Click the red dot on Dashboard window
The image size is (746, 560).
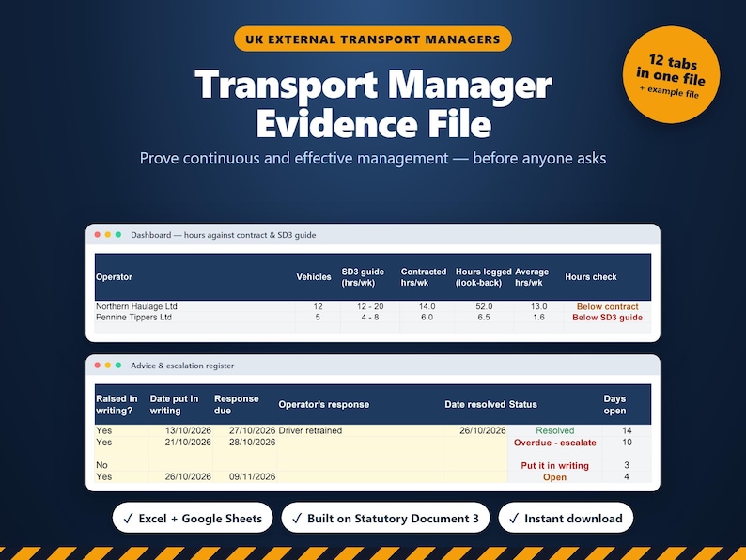tap(98, 235)
